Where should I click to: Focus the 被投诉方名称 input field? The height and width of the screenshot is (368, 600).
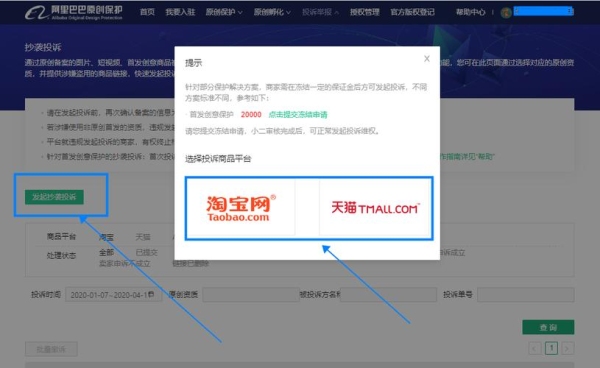pos(388,295)
